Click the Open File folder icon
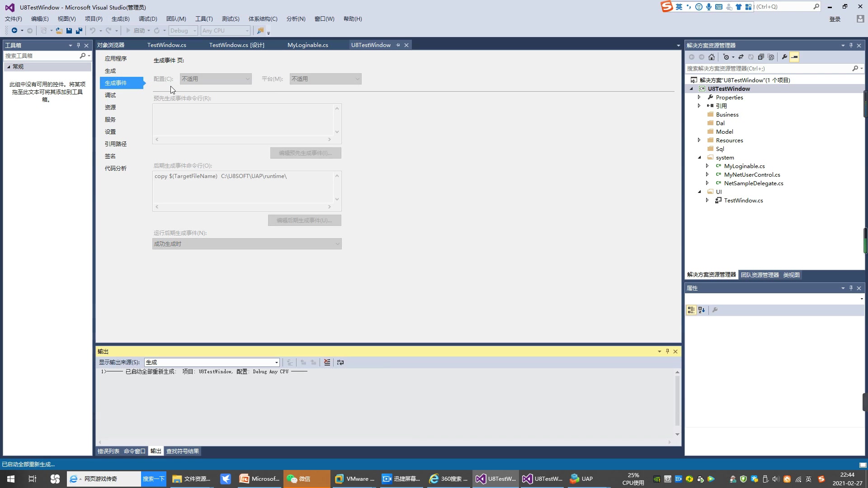This screenshot has height=488, width=868. click(x=59, y=30)
